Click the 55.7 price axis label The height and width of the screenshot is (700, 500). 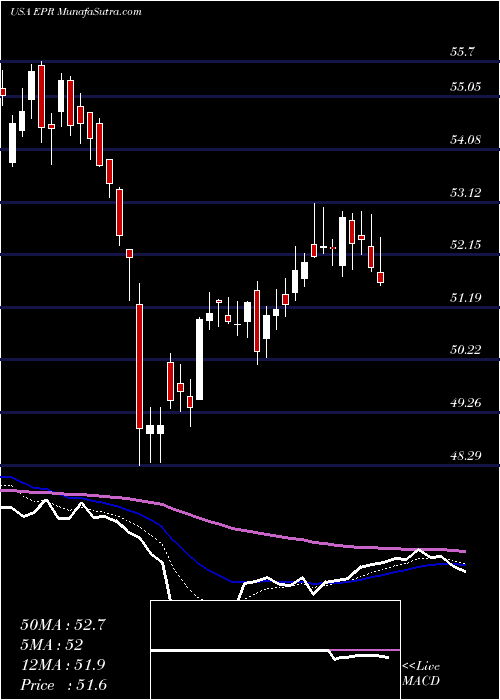462,52
